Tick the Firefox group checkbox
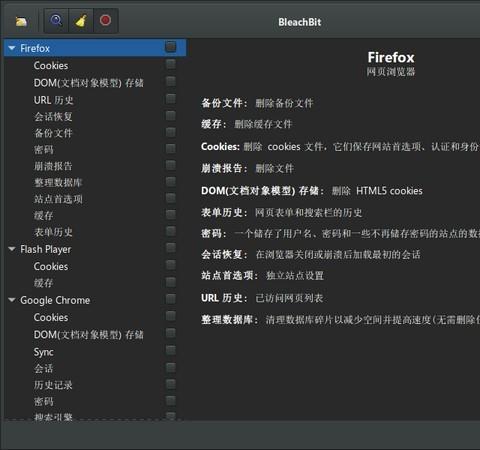Viewport: 480px width, 450px height. (x=171, y=47)
